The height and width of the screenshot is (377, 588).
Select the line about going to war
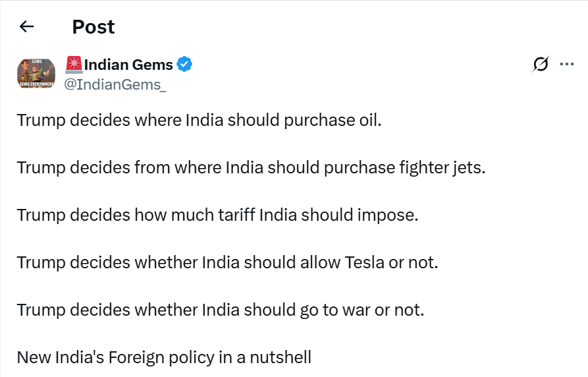(x=220, y=310)
